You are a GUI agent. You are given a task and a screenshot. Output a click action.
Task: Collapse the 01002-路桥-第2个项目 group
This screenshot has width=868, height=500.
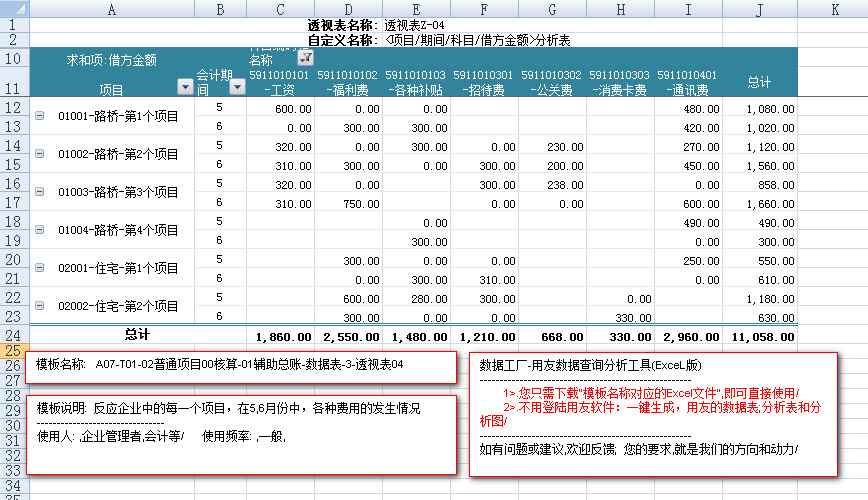pyautogui.click(x=39, y=154)
